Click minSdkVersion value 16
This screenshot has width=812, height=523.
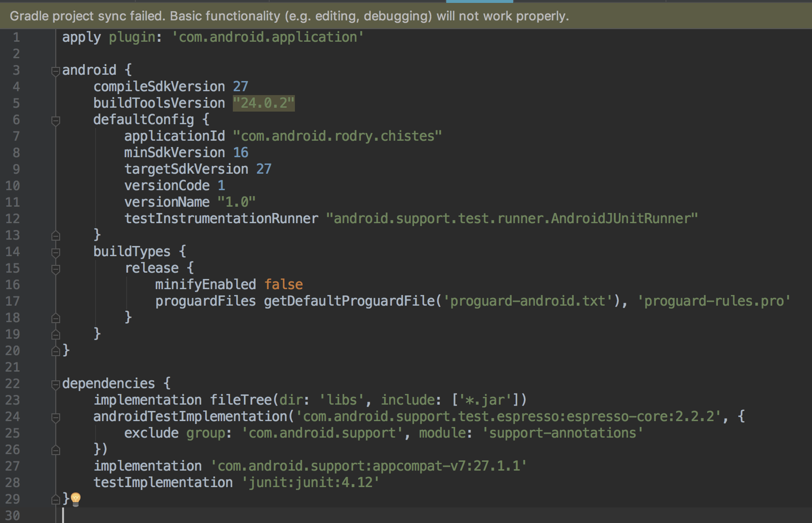click(241, 152)
